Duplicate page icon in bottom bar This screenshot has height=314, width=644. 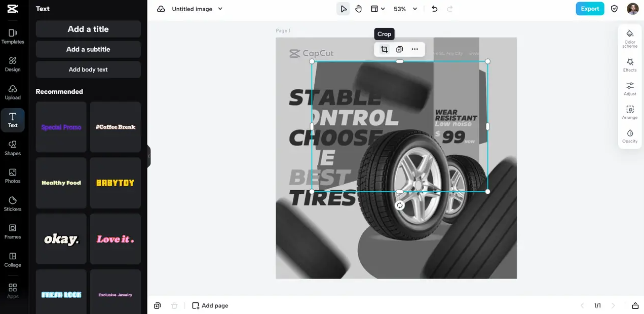pyautogui.click(x=158, y=305)
